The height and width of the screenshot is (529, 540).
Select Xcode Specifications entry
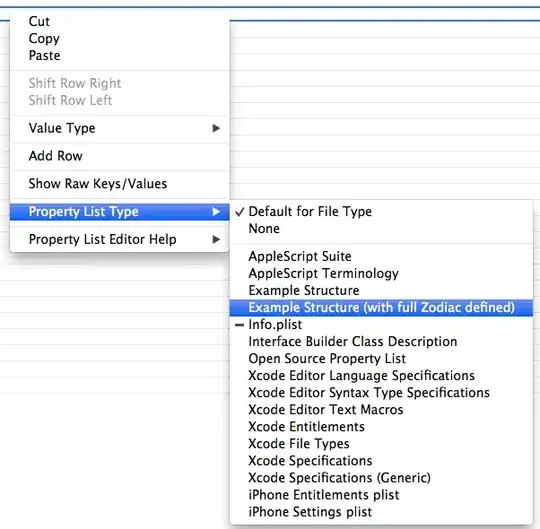click(381, 461)
